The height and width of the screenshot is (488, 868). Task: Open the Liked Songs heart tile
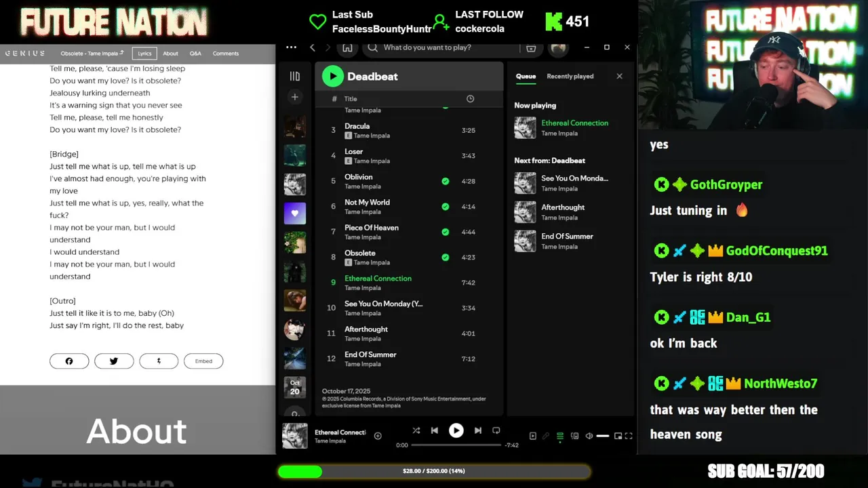(x=295, y=213)
